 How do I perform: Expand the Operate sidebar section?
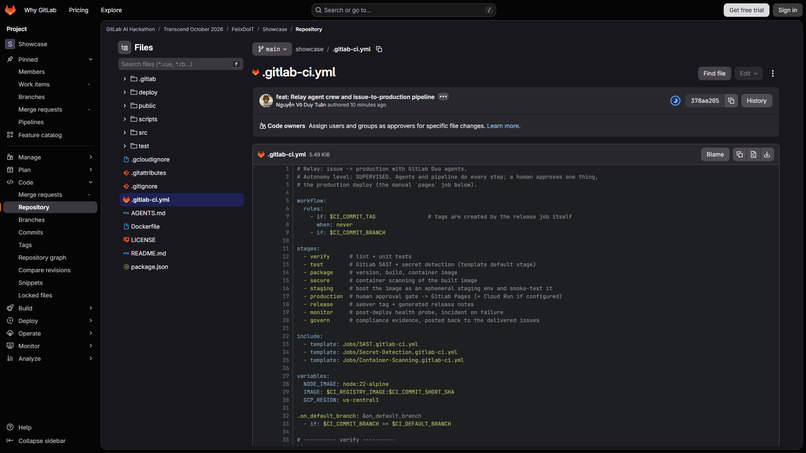pos(50,333)
